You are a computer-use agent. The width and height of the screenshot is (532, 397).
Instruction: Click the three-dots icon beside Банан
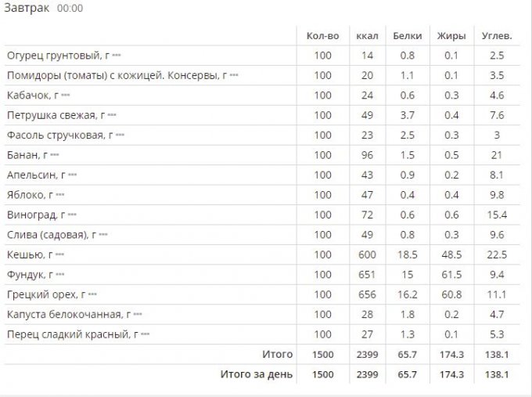(x=55, y=155)
